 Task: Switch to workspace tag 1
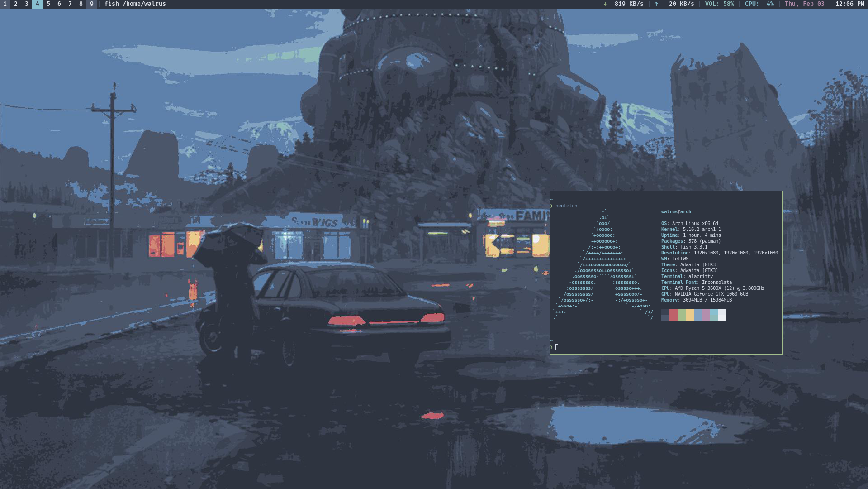pyautogui.click(x=5, y=4)
